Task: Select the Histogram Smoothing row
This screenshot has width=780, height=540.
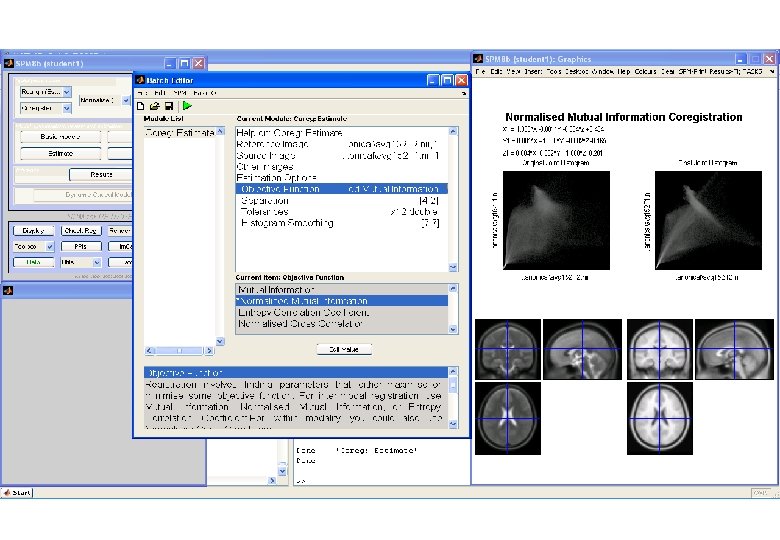Action: [x=342, y=223]
